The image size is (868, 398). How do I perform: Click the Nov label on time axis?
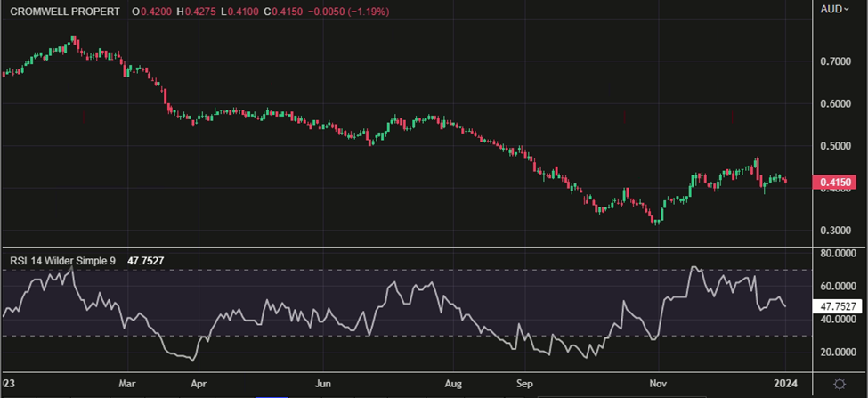658,383
